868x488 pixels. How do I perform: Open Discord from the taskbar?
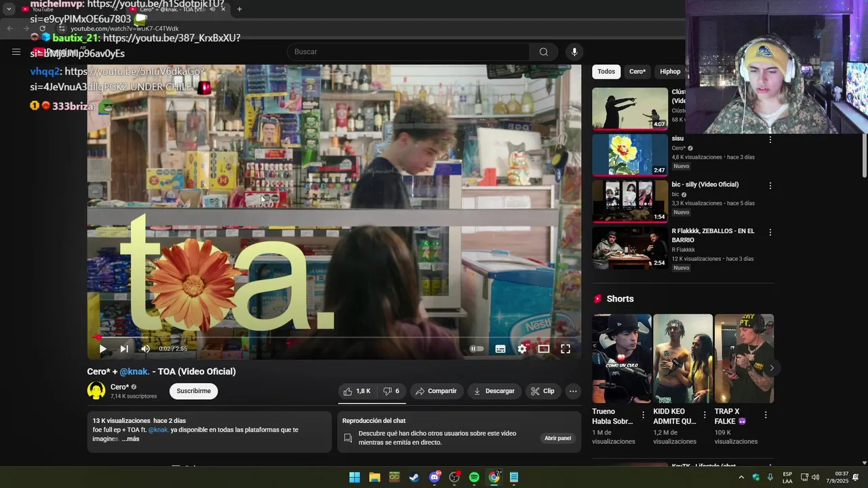(435, 477)
